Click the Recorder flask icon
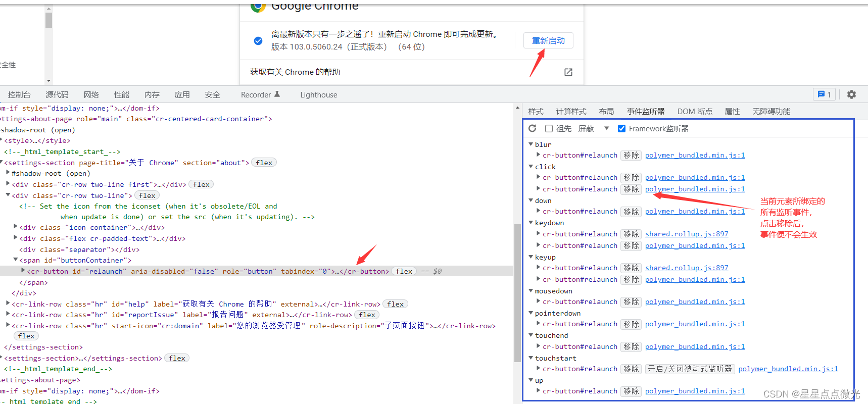 277,94
